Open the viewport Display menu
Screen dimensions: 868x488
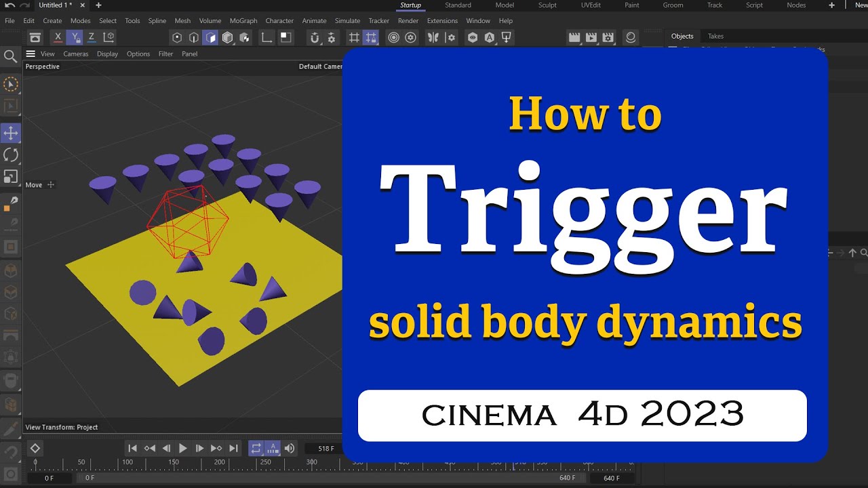107,54
